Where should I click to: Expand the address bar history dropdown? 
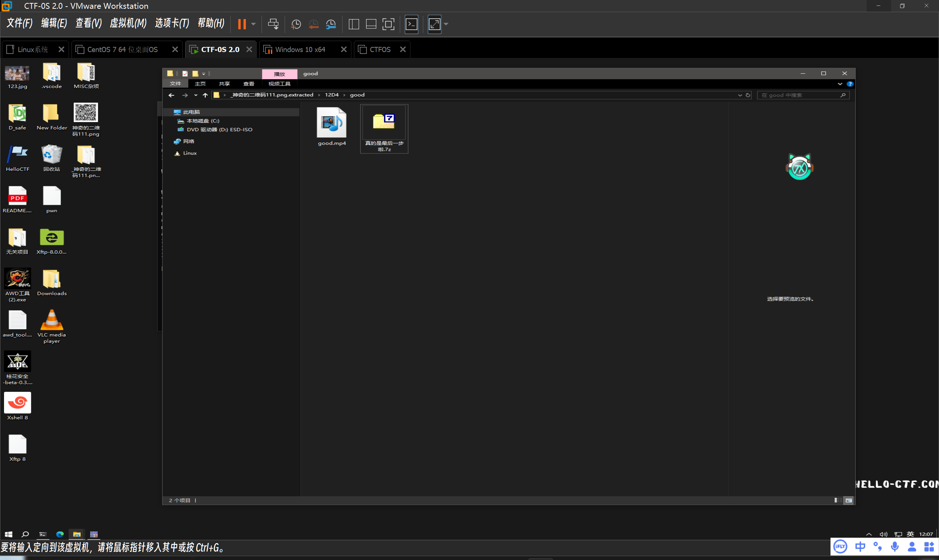coord(740,95)
